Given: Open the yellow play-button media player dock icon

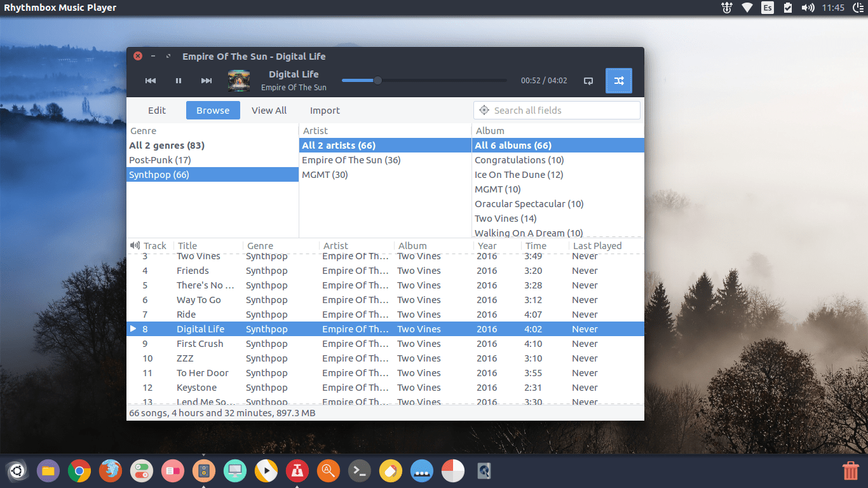Looking at the screenshot, I should pyautogui.click(x=266, y=471).
